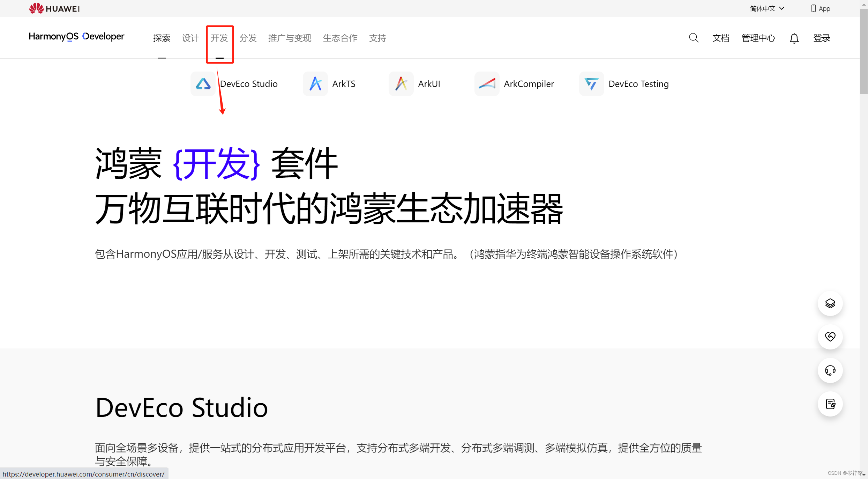The height and width of the screenshot is (479, 868).
Task: Click the stacked layers sidebar icon
Action: (x=831, y=304)
